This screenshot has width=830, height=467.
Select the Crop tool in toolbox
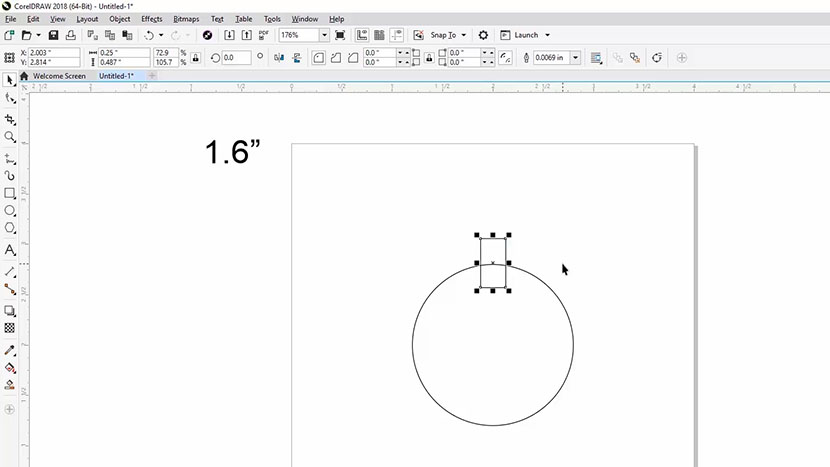point(10,119)
